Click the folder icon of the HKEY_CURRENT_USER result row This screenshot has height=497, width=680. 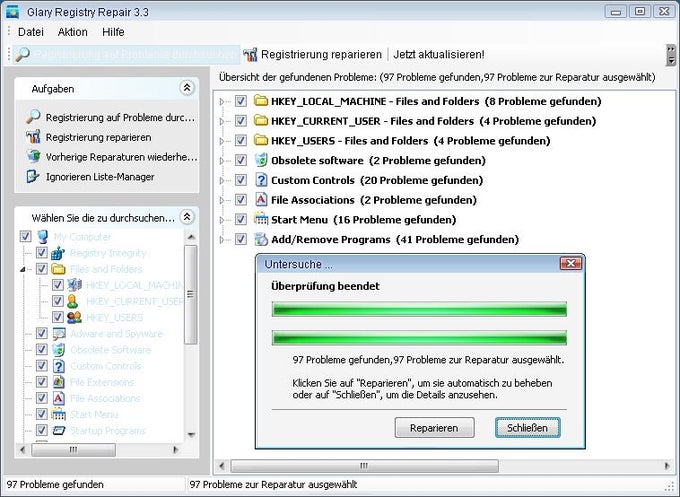pos(261,121)
